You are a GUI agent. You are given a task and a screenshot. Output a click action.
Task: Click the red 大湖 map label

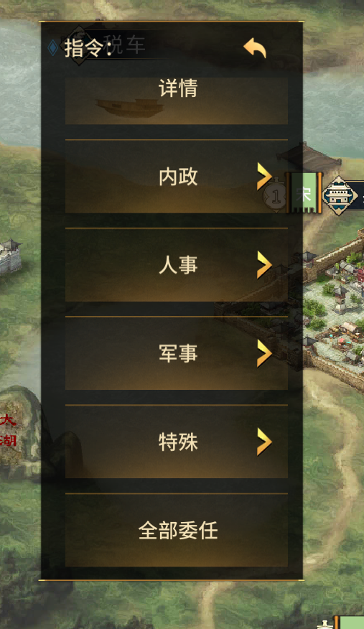[x=8, y=430]
